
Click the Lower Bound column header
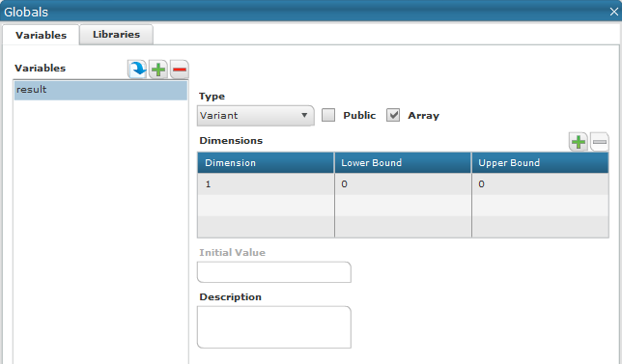coord(403,162)
